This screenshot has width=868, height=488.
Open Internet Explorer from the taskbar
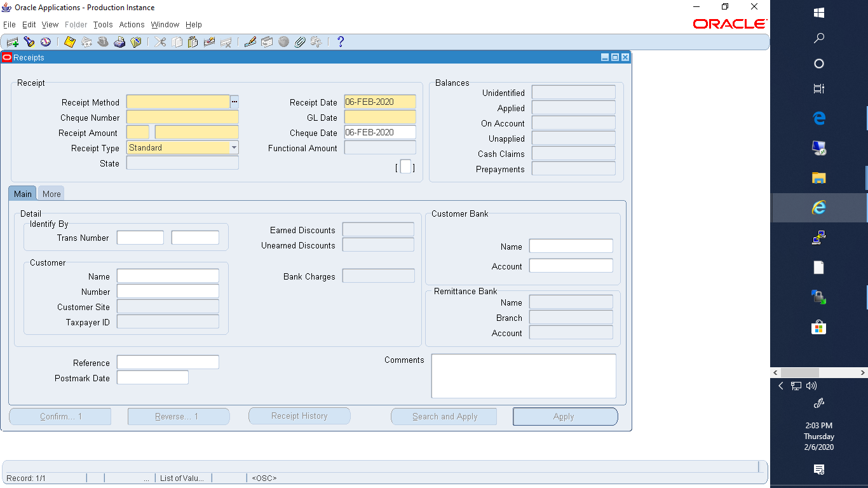click(x=818, y=208)
